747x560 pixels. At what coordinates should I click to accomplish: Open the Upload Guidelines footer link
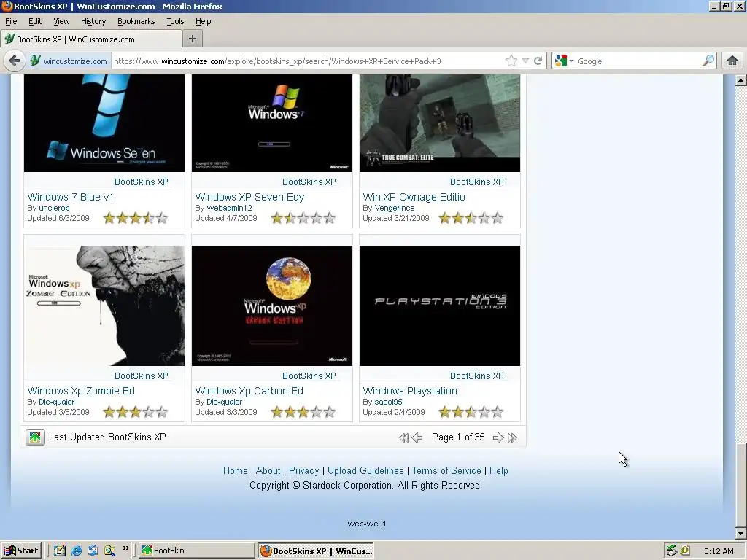point(365,470)
